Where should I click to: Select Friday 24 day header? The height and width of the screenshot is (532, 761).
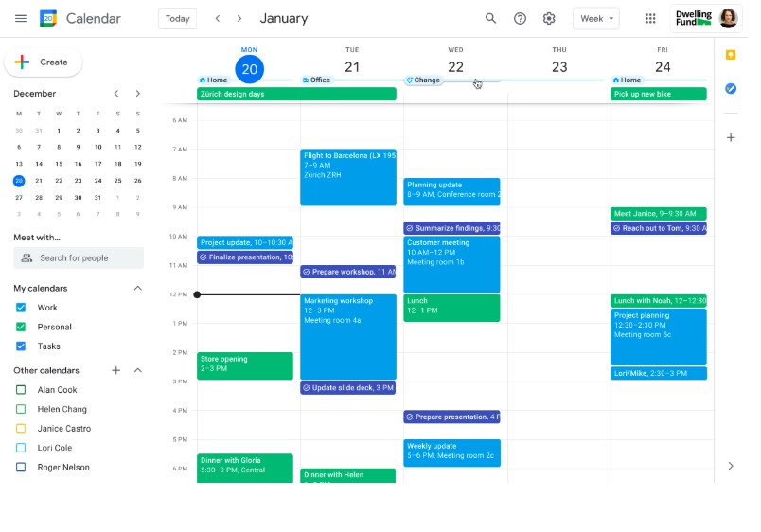[x=663, y=66]
